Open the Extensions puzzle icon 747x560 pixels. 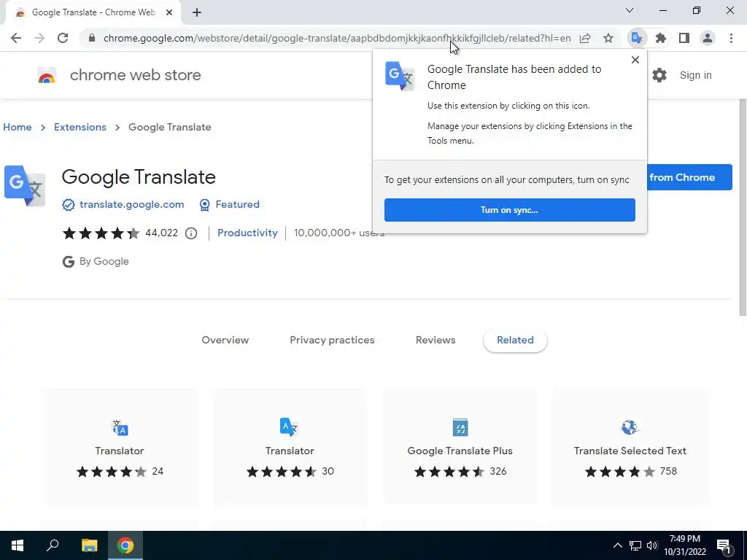(x=660, y=38)
